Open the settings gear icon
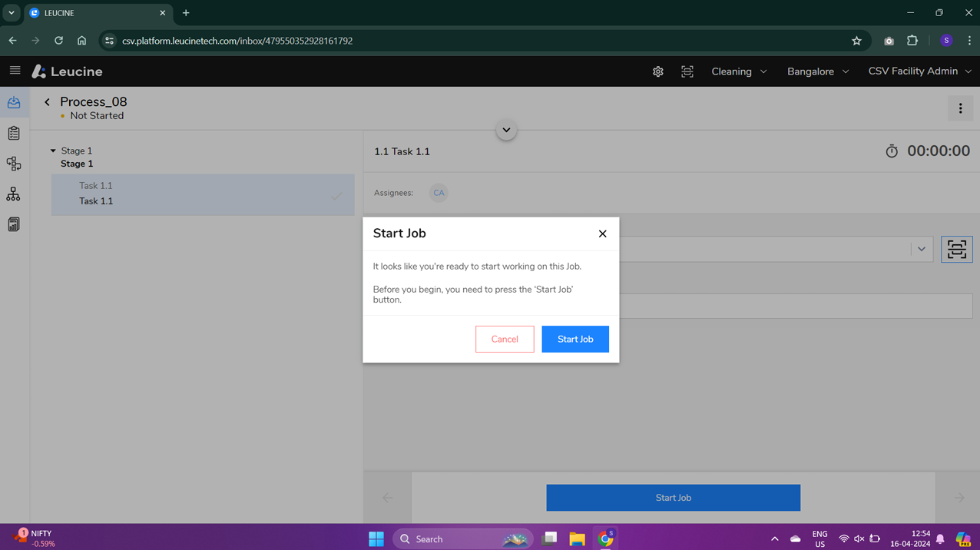The height and width of the screenshot is (550, 980). 658,71
